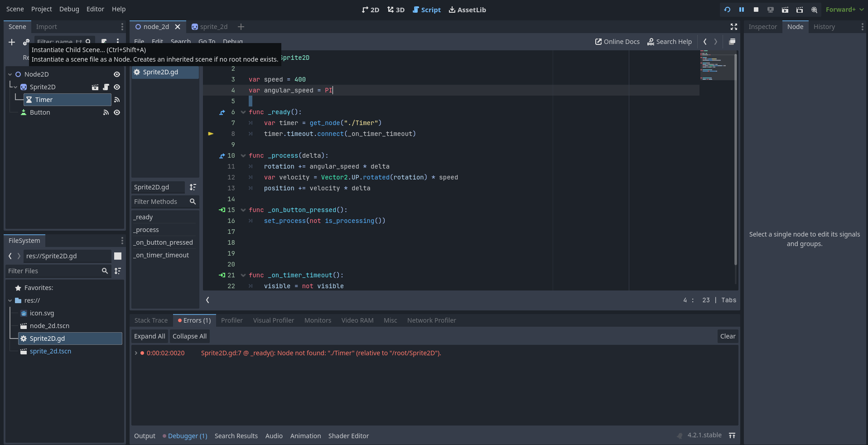Open FileSystem sort options icon
Screen dimensions: 868x445
[118, 271]
